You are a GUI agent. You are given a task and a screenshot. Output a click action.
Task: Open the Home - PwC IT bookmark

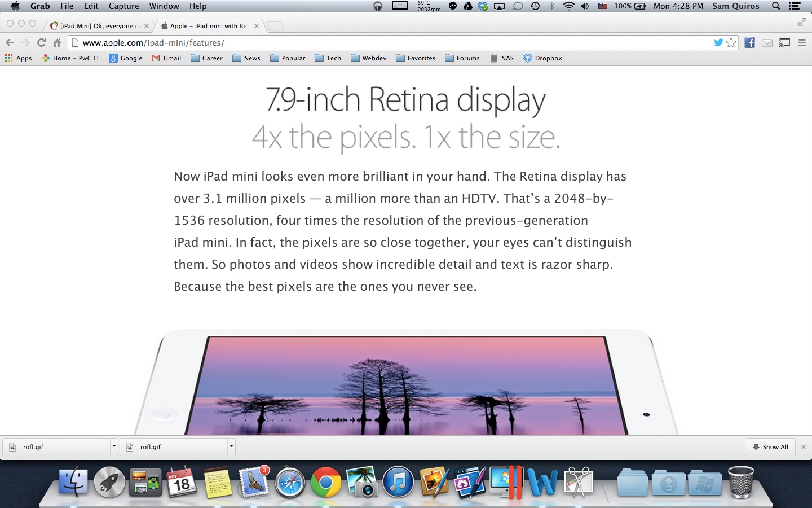click(x=70, y=58)
